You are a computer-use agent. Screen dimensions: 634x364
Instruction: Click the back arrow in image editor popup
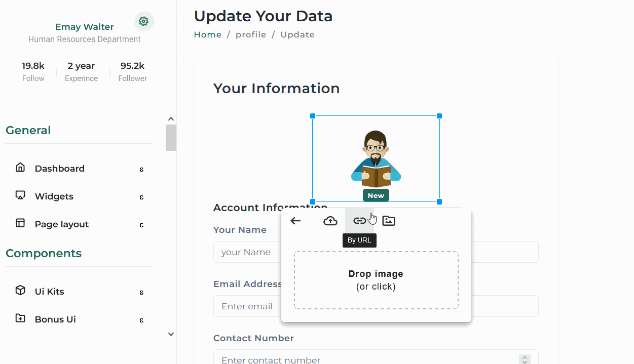[295, 220]
